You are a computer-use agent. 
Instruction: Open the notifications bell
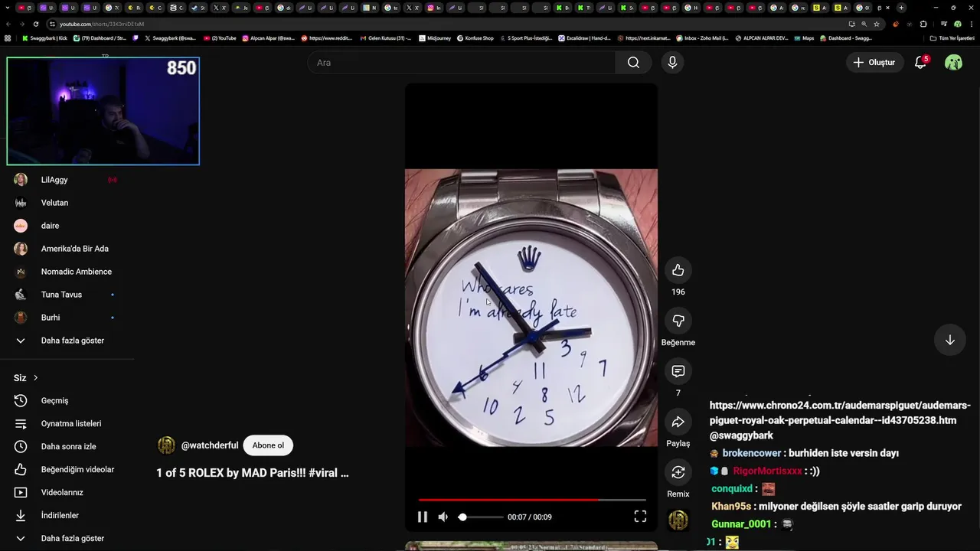(x=921, y=63)
